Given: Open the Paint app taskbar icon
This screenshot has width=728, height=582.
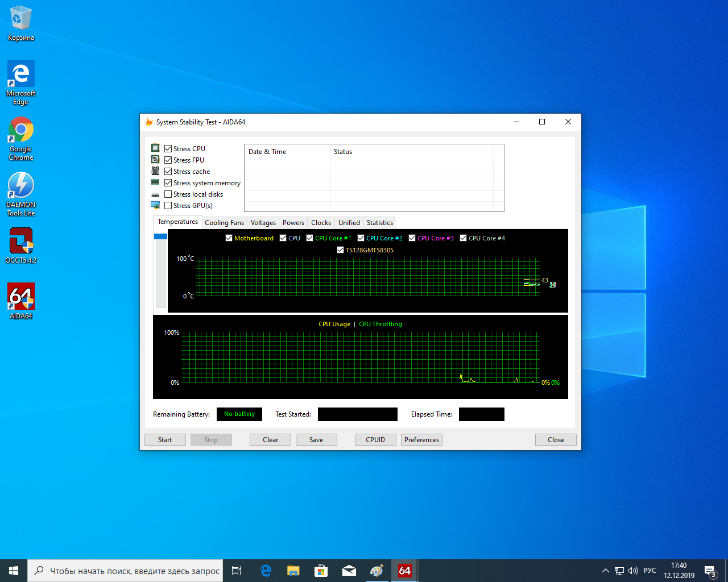Looking at the screenshot, I should pyautogui.click(x=377, y=571).
